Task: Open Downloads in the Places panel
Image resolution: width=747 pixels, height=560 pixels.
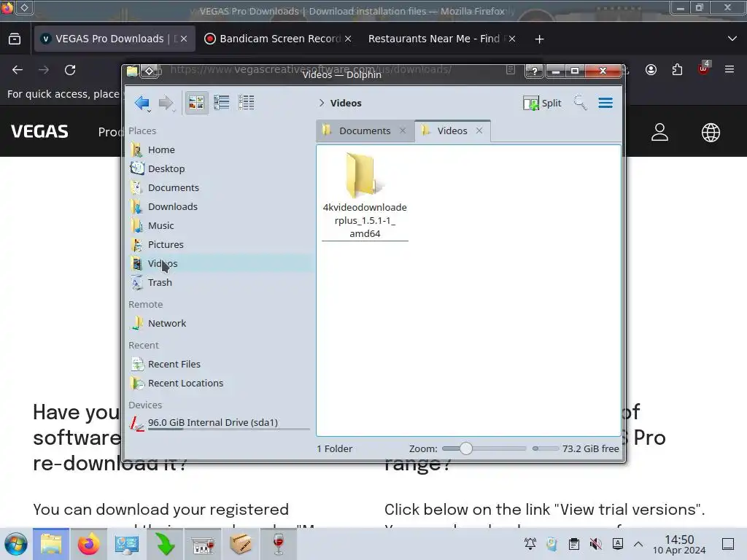Action: [172, 206]
